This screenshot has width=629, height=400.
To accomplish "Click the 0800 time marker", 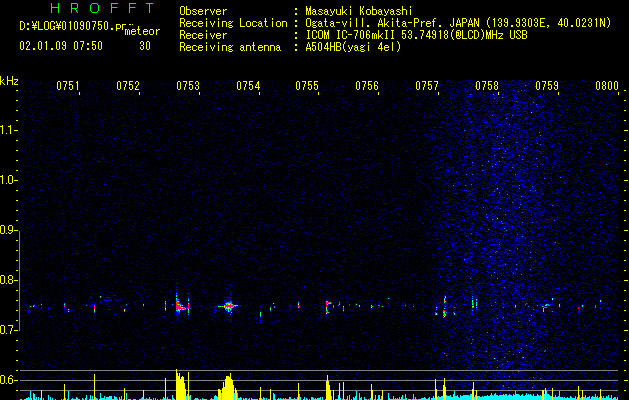I will tap(607, 86).
